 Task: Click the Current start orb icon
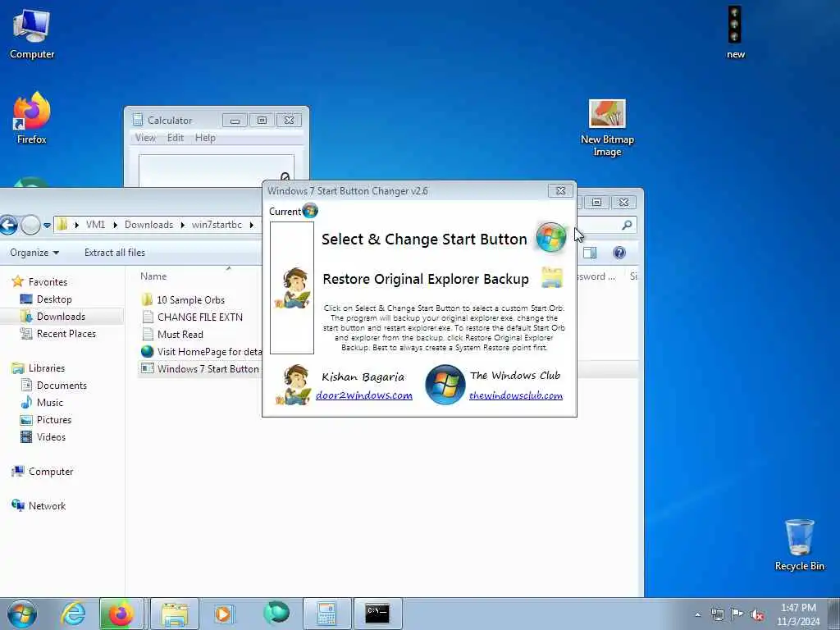310,211
